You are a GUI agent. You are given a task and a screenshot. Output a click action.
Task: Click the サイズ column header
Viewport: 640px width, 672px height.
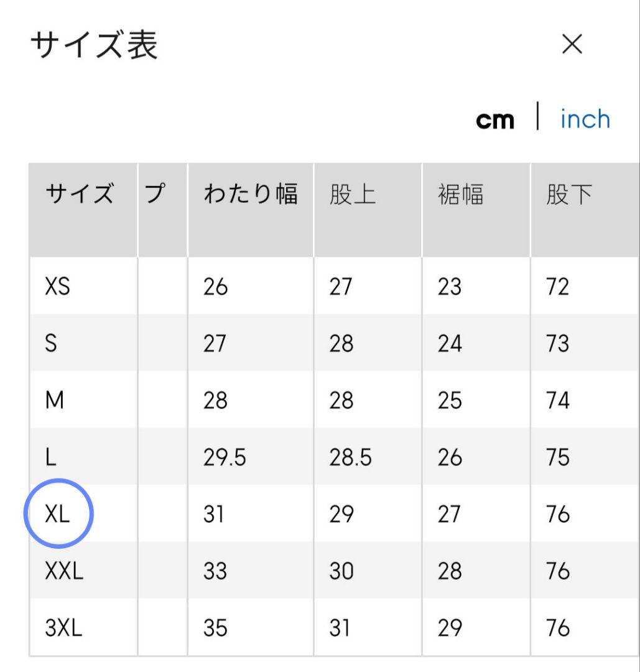[80, 195]
